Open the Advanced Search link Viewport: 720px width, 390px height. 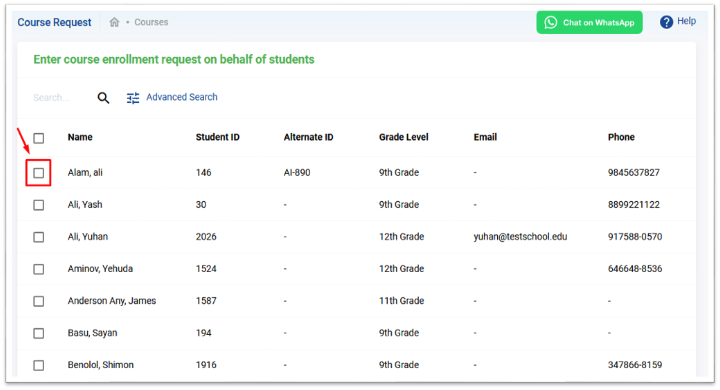(182, 97)
